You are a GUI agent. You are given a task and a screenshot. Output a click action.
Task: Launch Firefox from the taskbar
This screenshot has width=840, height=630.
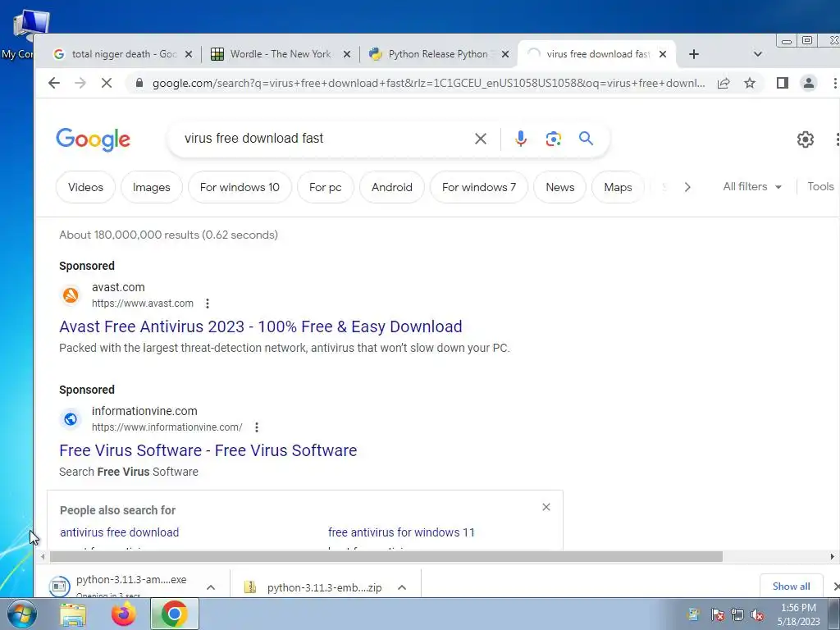pyautogui.click(x=123, y=614)
